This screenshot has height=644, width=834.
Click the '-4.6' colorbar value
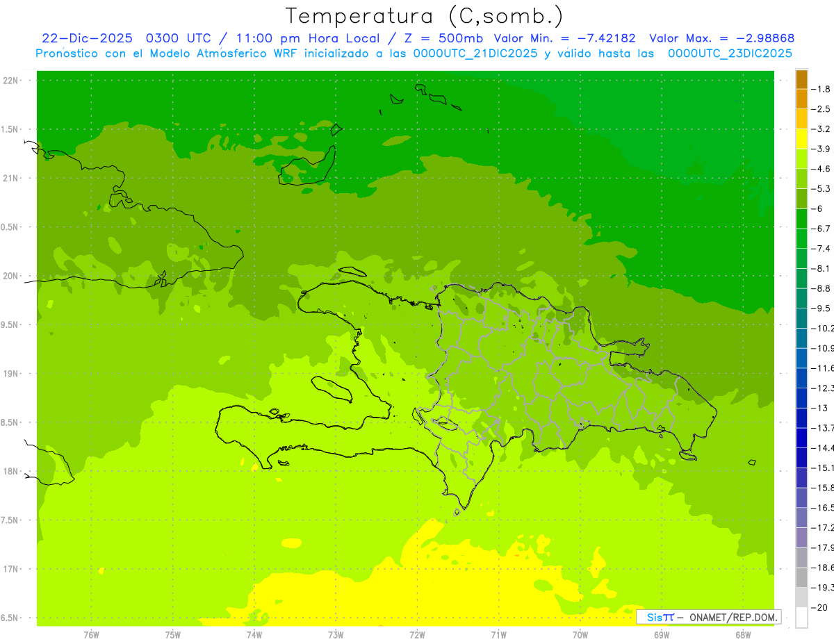pos(822,169)
